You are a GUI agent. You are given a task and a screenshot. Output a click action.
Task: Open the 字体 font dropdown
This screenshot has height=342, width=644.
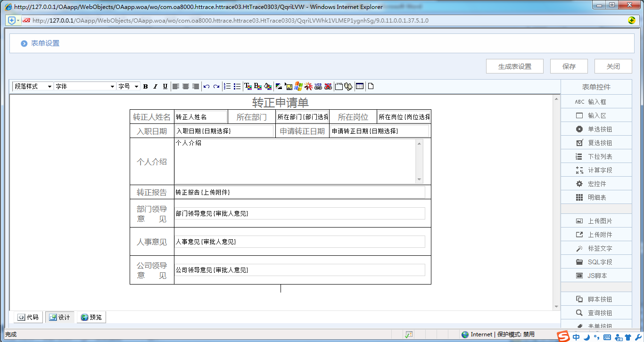click(85, 87)
